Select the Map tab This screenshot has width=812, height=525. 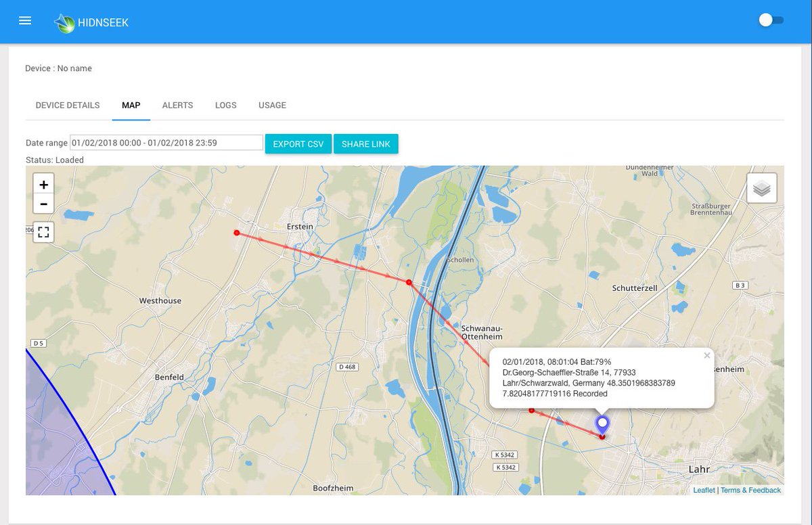[x=131, y=106]
